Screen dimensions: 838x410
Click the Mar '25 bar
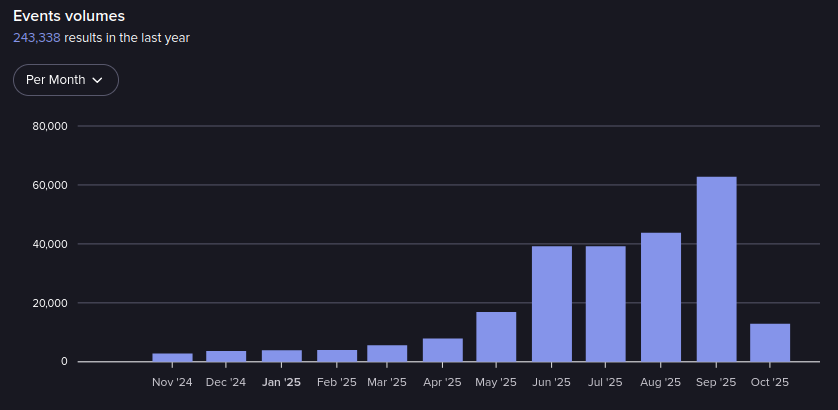coord(387,353)
